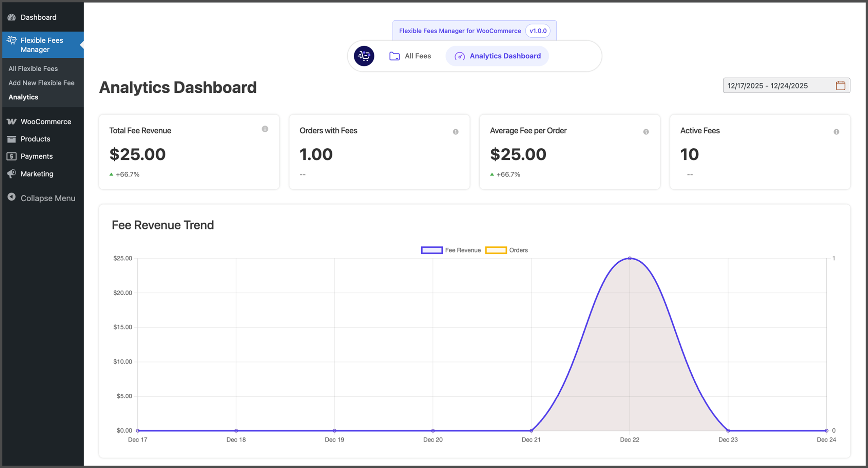The height and width of the screenshot is (468, 868).
Task: Click Average Fee per Order info icon
Action: (x=646, y=132)
